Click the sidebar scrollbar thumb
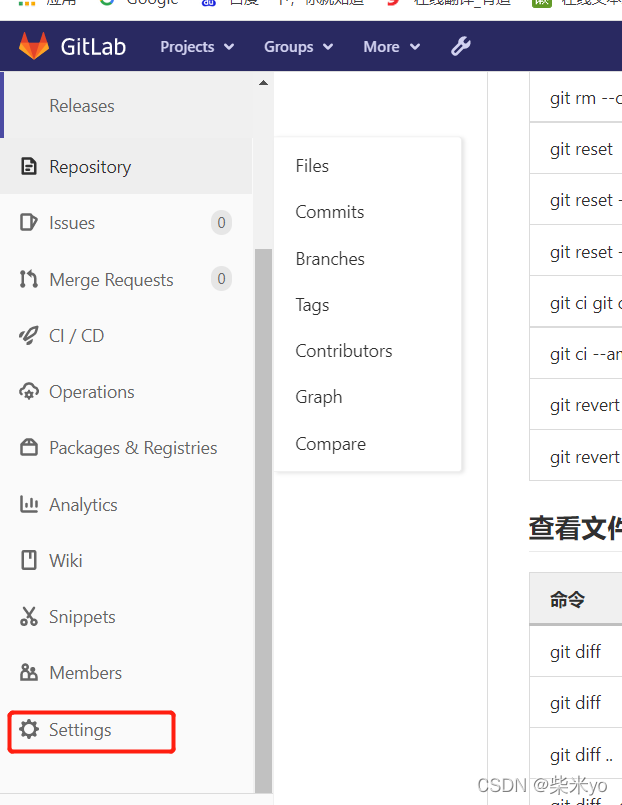 [x=263, y=521]
